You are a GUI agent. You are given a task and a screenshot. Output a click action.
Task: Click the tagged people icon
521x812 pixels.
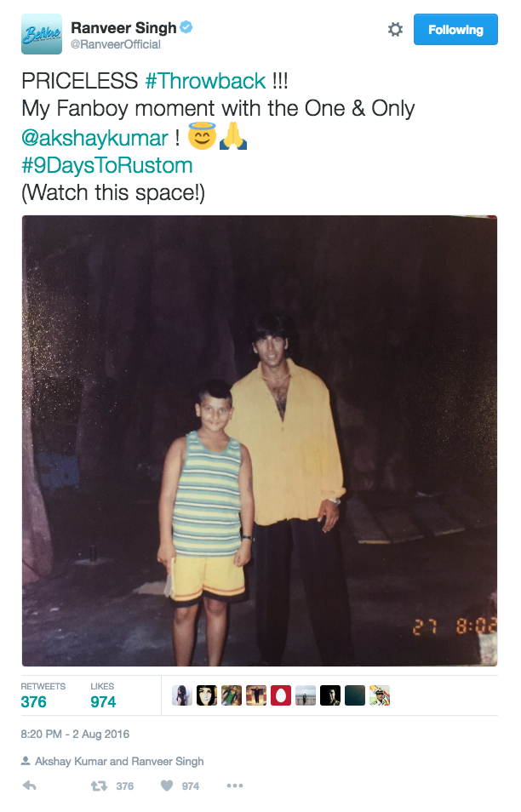point(26,761)
